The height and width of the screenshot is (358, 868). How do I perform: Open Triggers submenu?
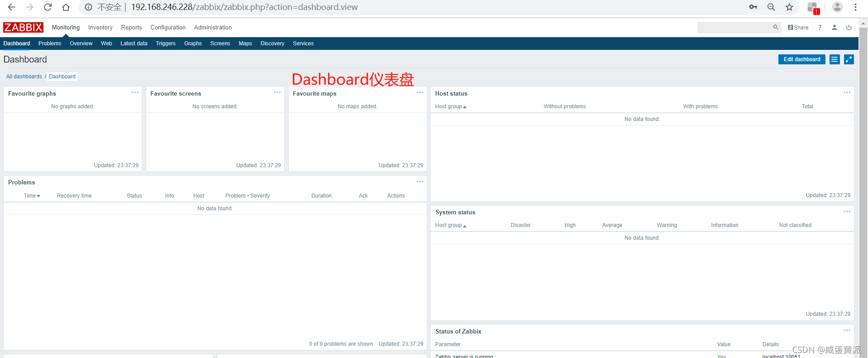[x=166, y=44]
